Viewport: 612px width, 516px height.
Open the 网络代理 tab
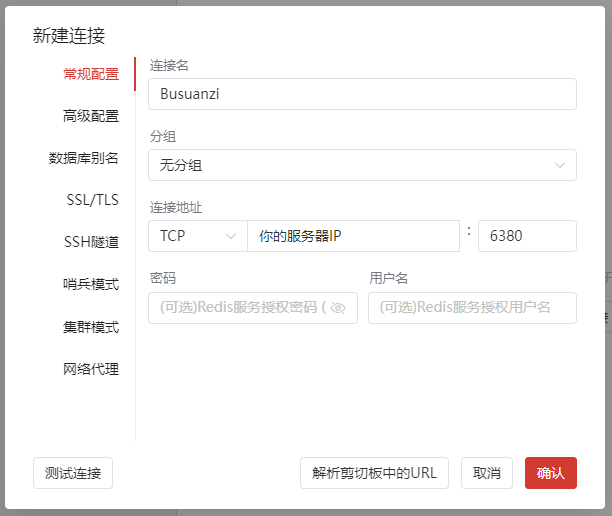(x=90, y=369)
